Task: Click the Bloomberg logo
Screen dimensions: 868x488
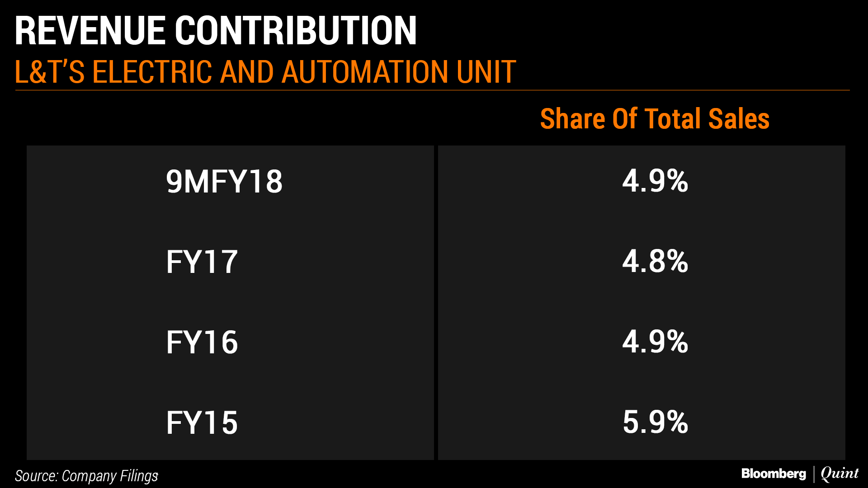Action: [x=774, y=474]
